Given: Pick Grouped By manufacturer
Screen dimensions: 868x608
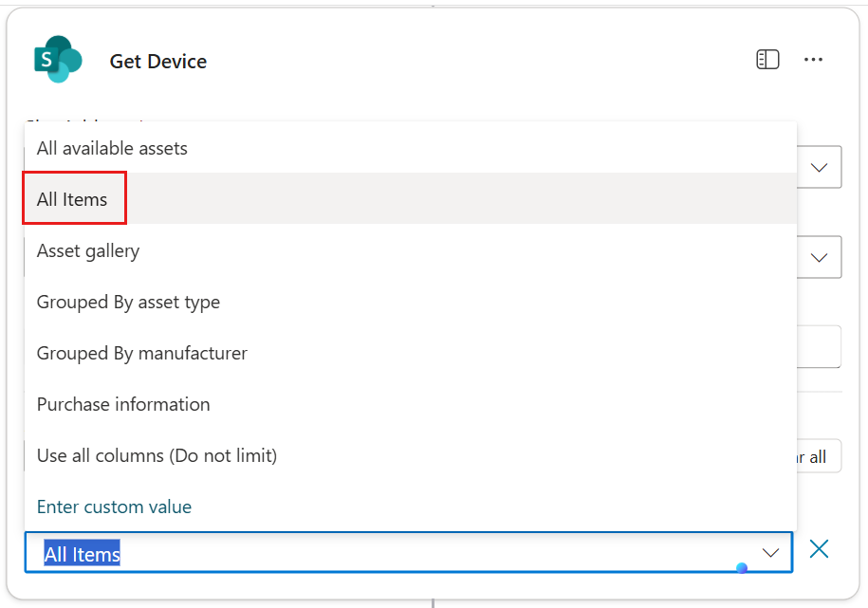Looking at the screenshot, I should (x=140, y=352).
